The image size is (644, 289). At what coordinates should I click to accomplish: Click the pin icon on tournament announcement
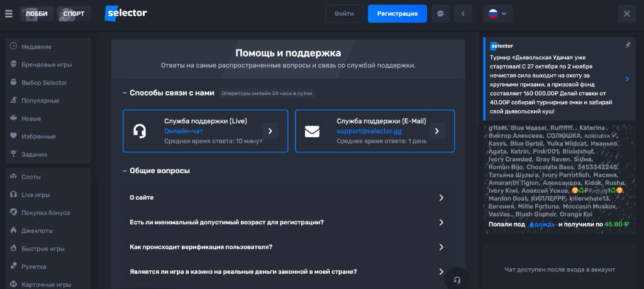[x=628, y=45]
